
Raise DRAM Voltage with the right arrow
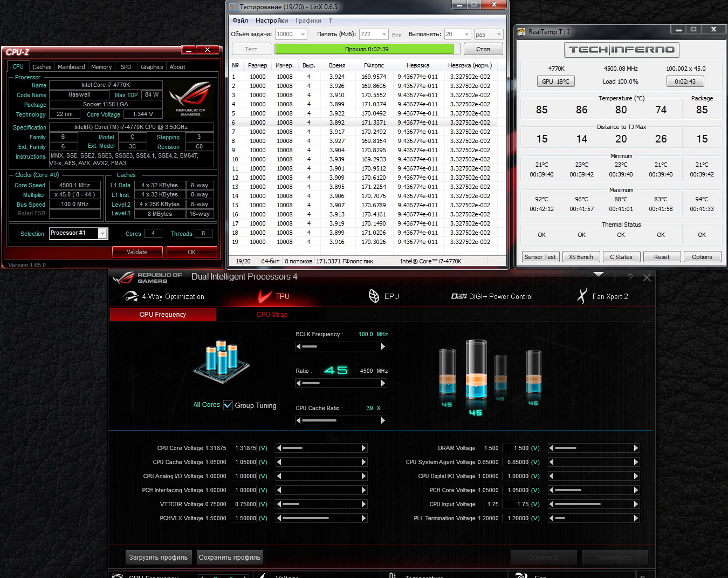click(x=636, y=448)
